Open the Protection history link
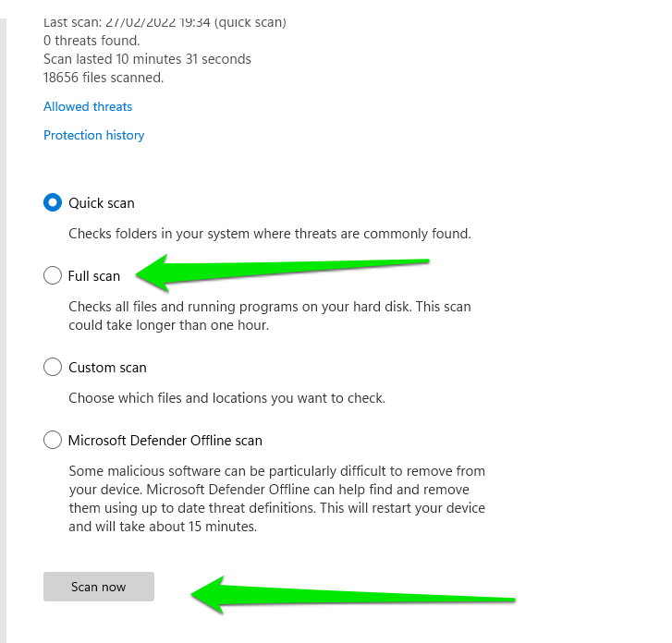 coord(94,135)
